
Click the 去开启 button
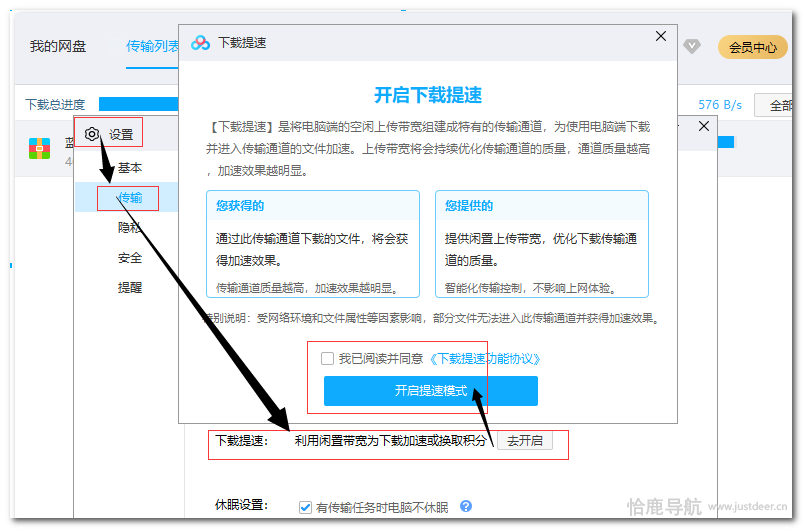pyautogui.click(x=525, y=440)
